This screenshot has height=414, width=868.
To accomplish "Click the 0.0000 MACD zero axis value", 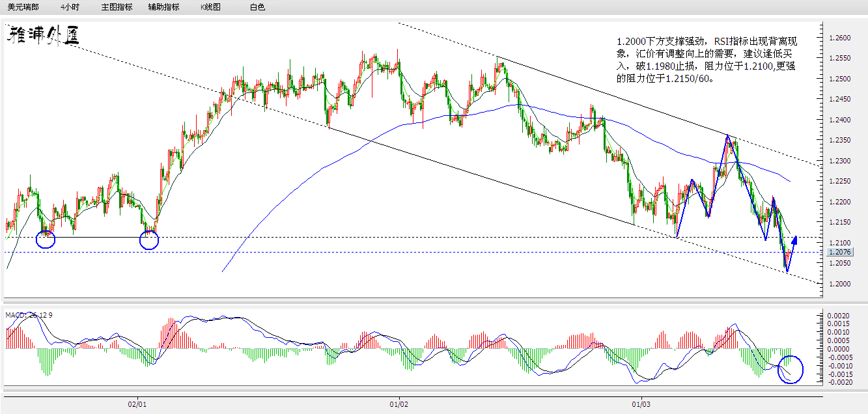I will pyautogui.click(x=837, y=349).
